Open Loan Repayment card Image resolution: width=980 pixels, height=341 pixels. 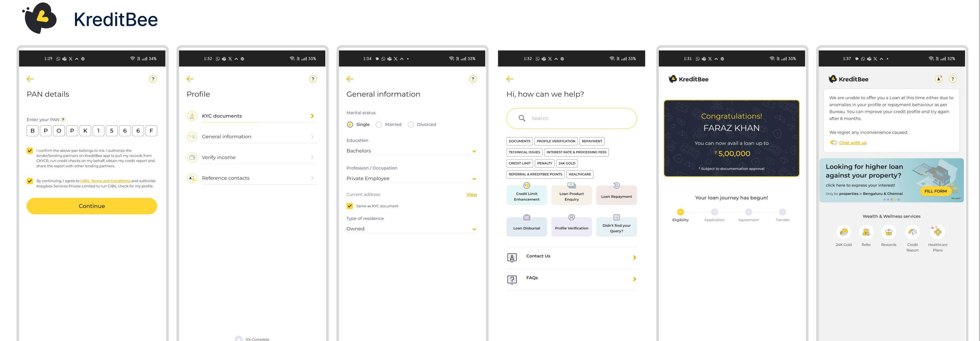tap(616, 195)
